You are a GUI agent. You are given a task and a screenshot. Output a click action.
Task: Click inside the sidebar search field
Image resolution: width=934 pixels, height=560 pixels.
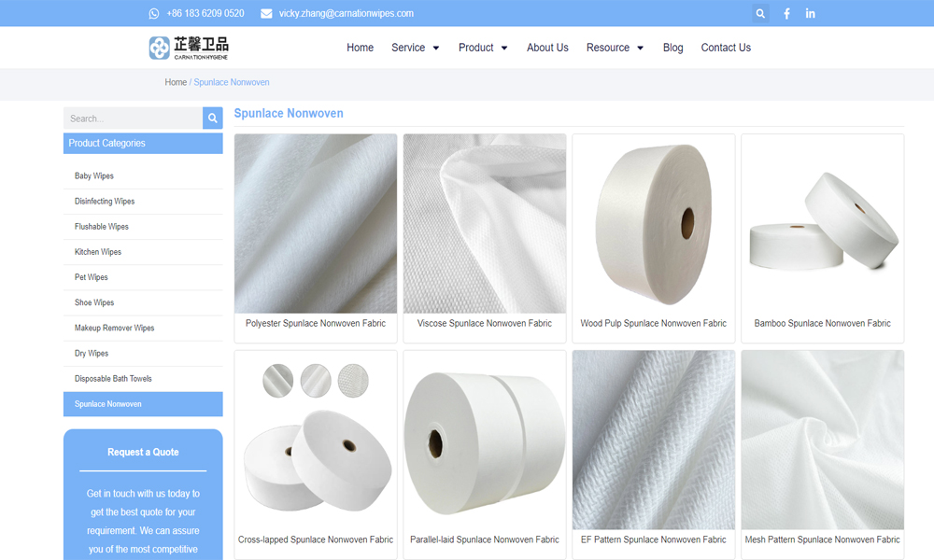131,118
